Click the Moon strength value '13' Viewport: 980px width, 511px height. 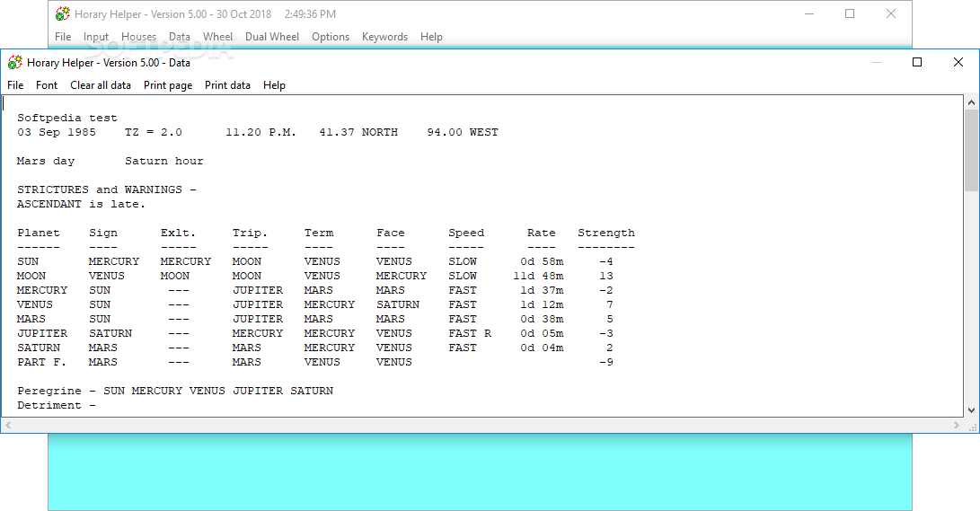606,276
